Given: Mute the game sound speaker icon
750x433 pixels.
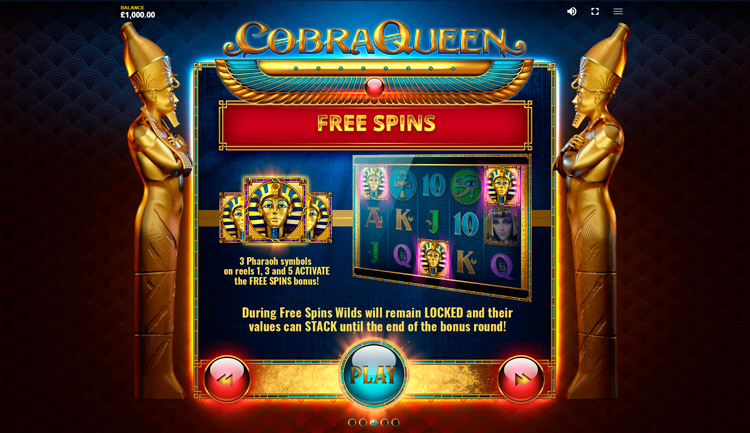Looking at the screenshot, I should point(572,11).
